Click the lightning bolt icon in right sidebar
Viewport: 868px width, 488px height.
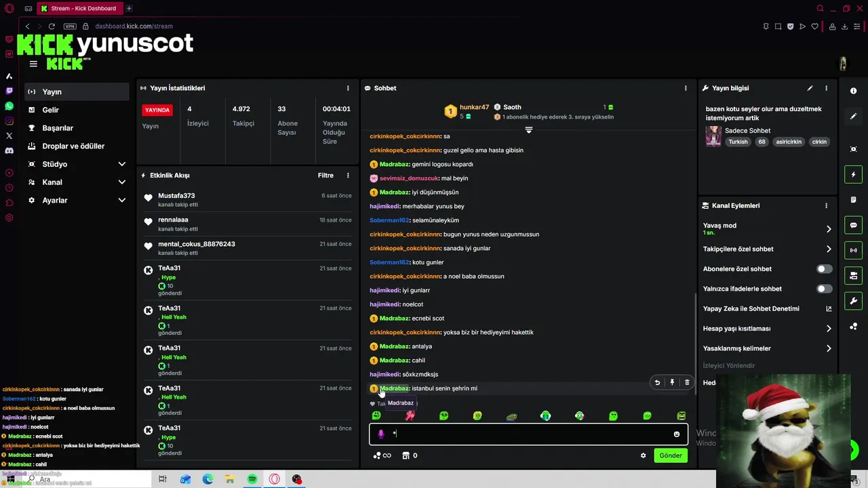(x=854, y=175)
